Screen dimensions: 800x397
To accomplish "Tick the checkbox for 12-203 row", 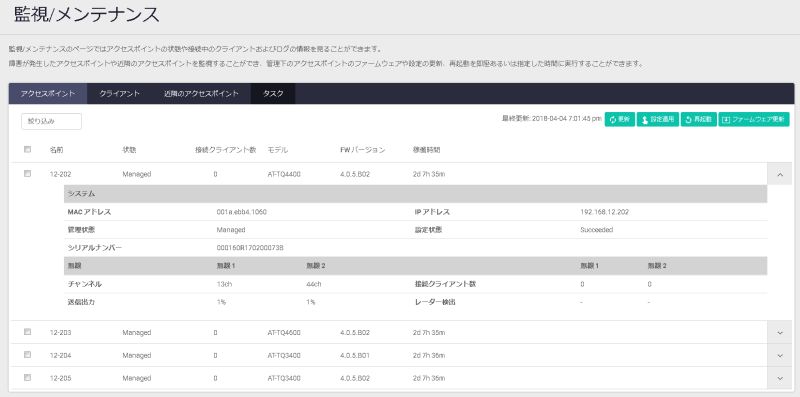I will click(28, 332).
